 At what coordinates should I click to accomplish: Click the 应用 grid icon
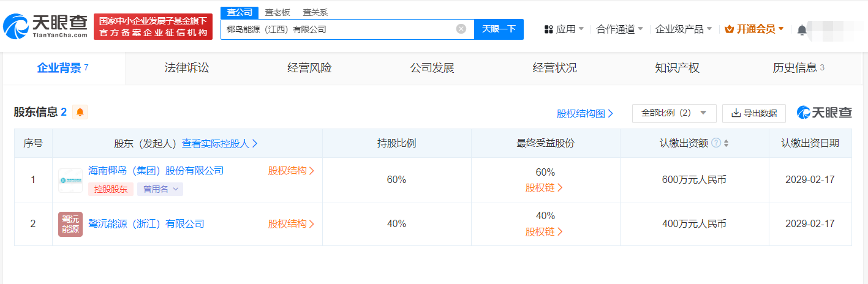(x=548, y=29)
